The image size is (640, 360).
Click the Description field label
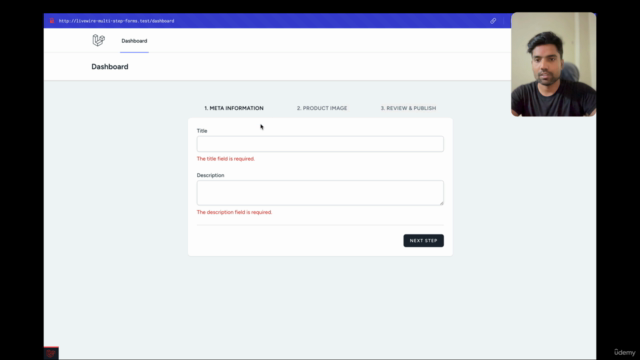pyautogui.click(x=210, y=175)
